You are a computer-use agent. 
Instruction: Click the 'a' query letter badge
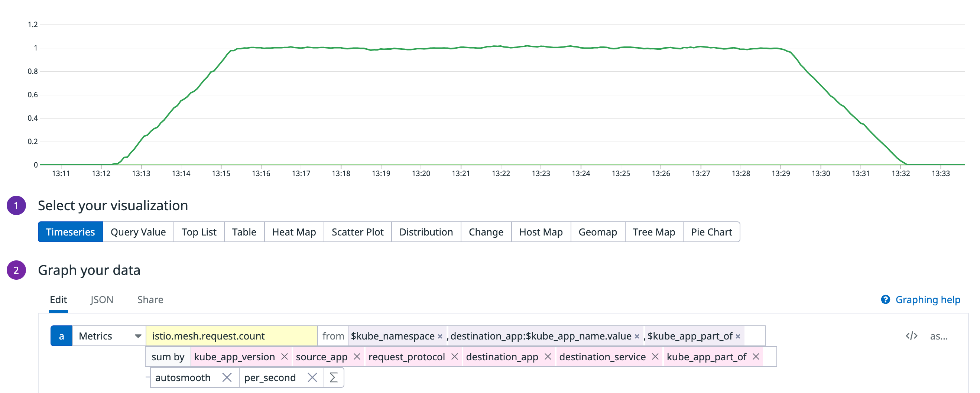click(x=61, y=336)
